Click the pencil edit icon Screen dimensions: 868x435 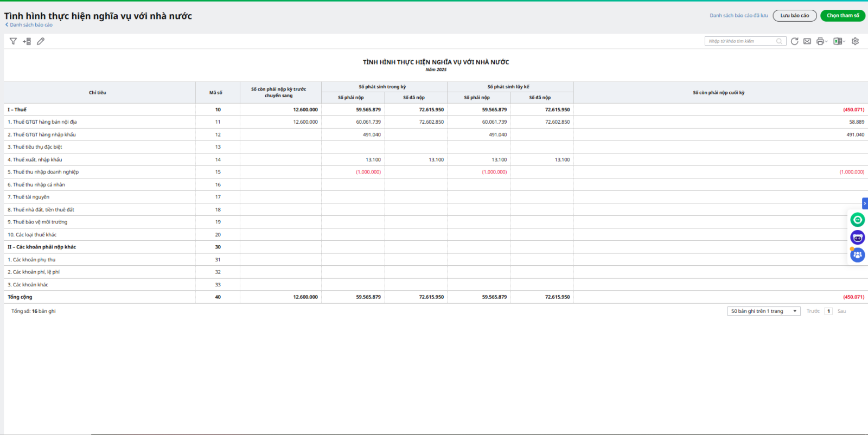click(41, 41)
